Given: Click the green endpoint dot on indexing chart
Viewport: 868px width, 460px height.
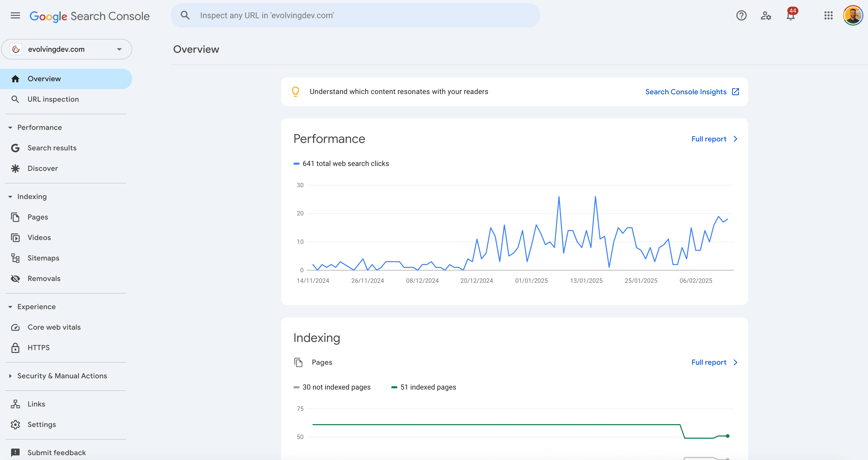Looking at the screenshot, I should (727, 436).
